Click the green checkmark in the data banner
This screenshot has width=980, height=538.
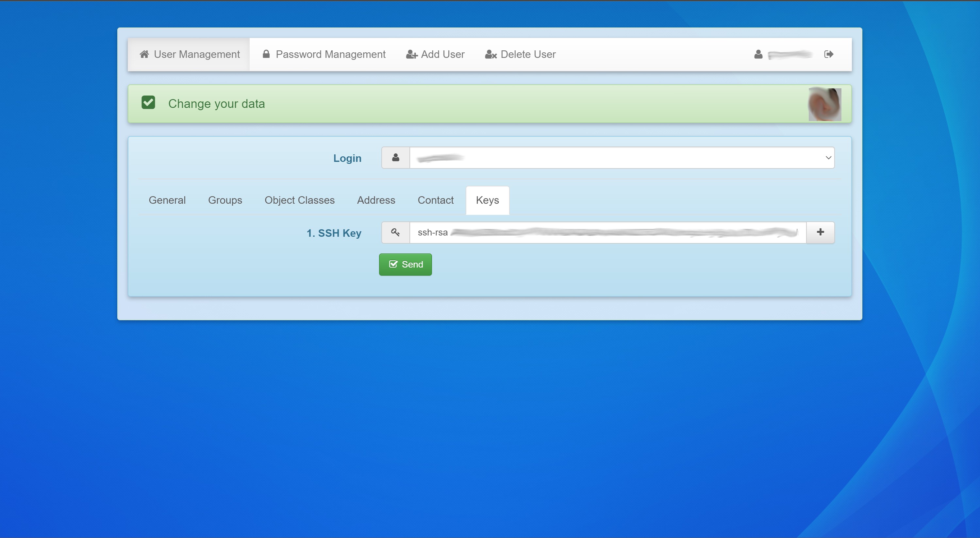(x=148, y=102)
